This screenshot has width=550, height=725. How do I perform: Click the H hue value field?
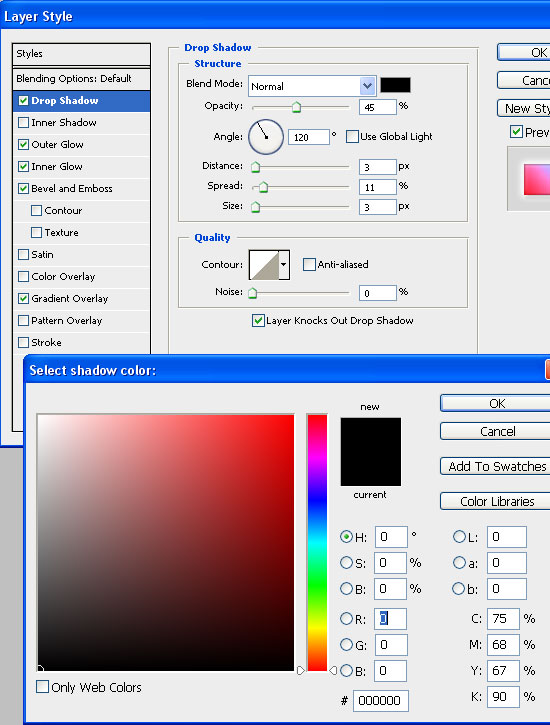(391, 537)
